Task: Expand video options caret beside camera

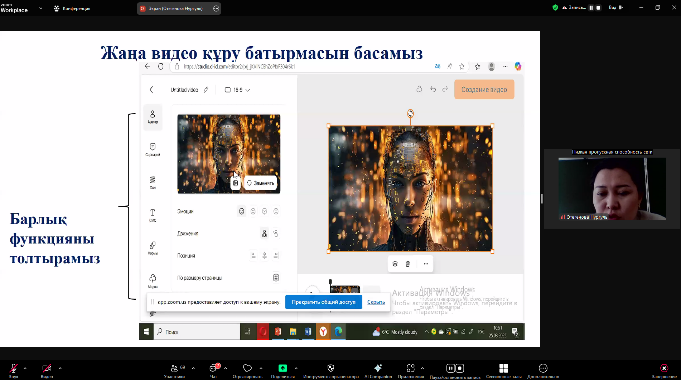Action: 60,368
